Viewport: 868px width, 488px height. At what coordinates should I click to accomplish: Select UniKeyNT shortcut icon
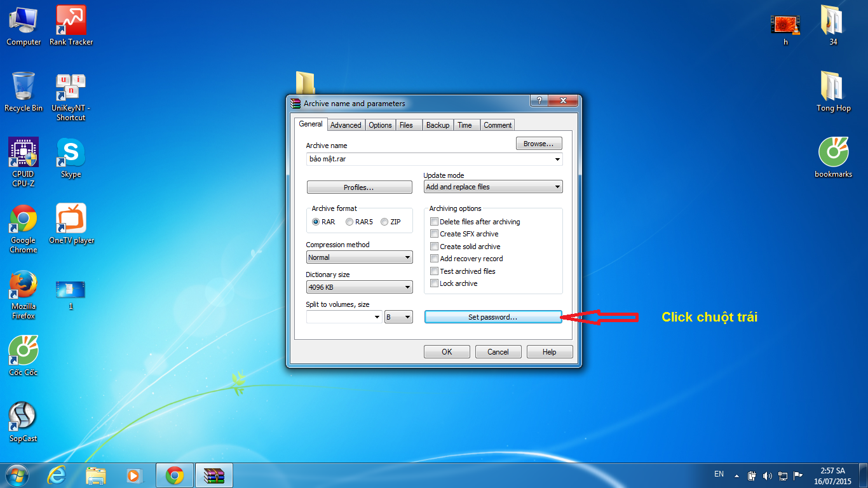coord(71,97)
